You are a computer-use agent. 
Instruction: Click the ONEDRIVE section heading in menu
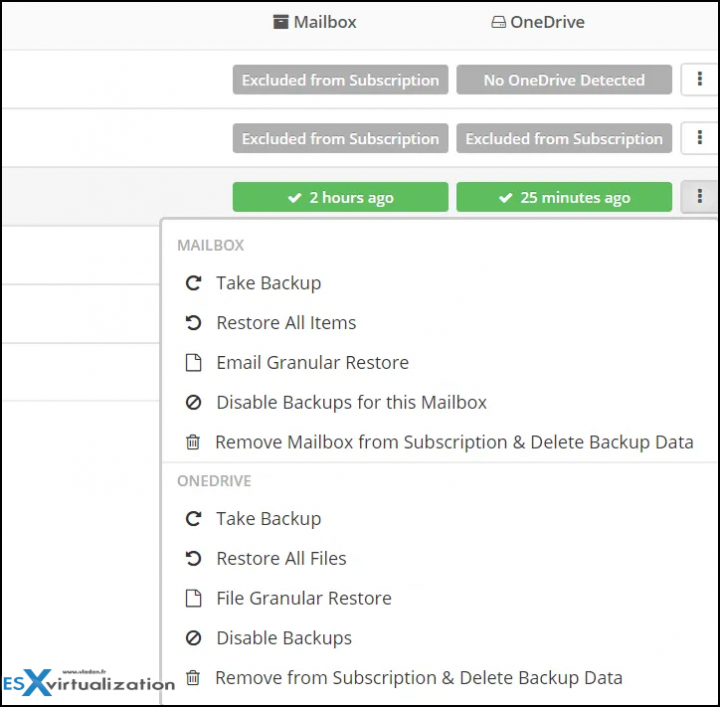click(x=214, y=481)
